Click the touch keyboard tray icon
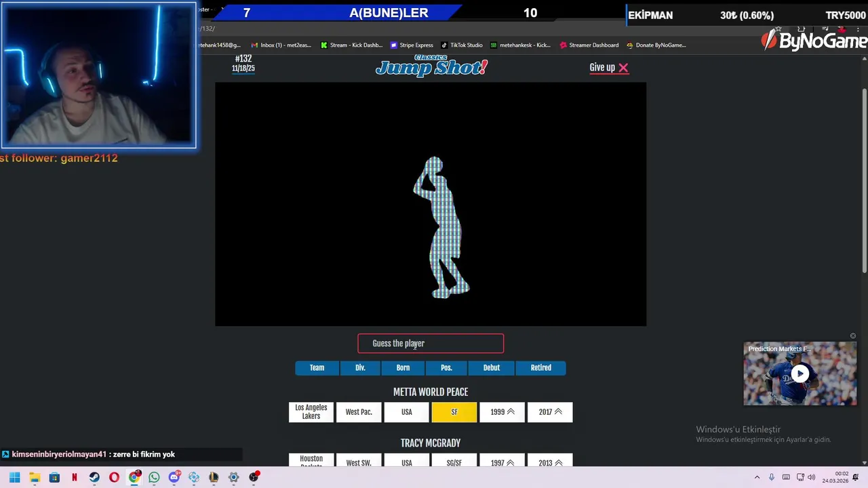Viewport: 868px width, 488px height. (786, 477)
